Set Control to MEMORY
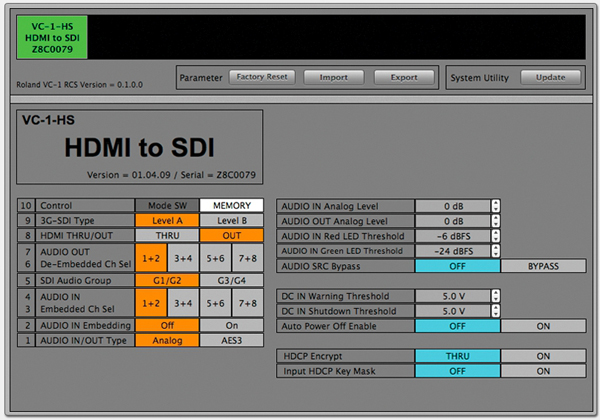 [232, 205]
